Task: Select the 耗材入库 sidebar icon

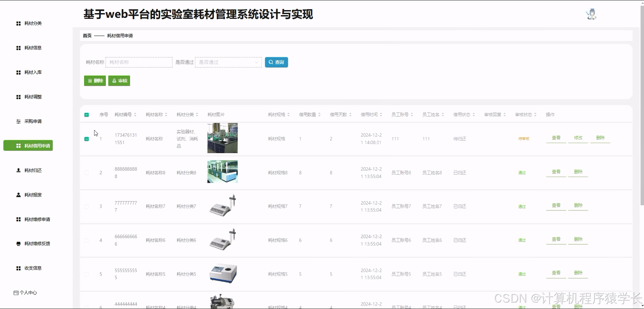Action: 18,72
